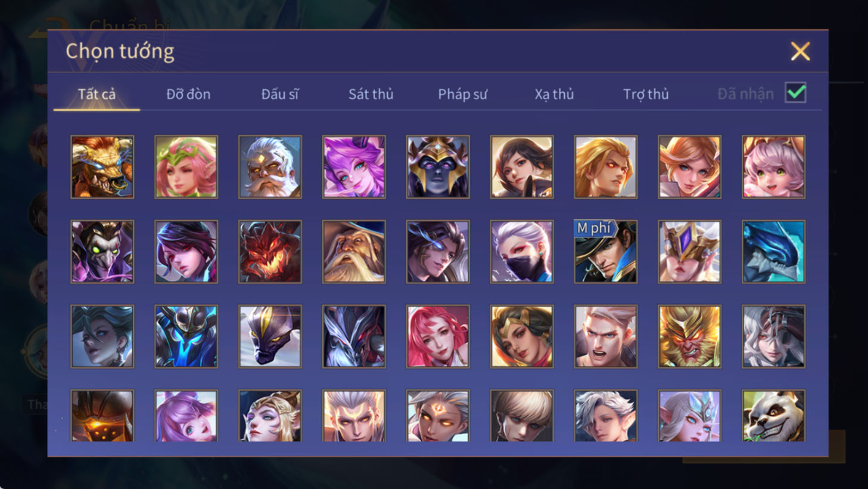Image resolution: width=868 pixels, height=489 pixels.
Task: Select the red demon-faced hero
Action: click(x=270, y=251)
